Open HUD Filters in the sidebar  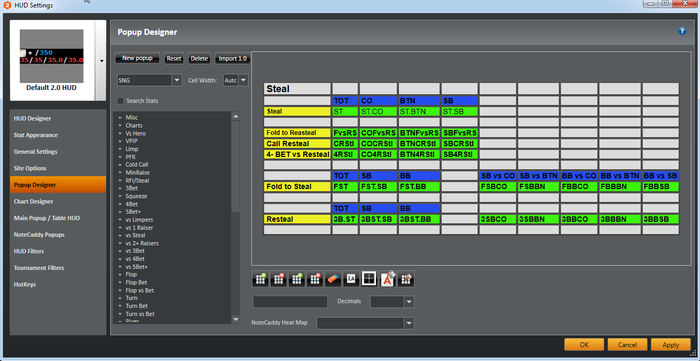[58, 251]
